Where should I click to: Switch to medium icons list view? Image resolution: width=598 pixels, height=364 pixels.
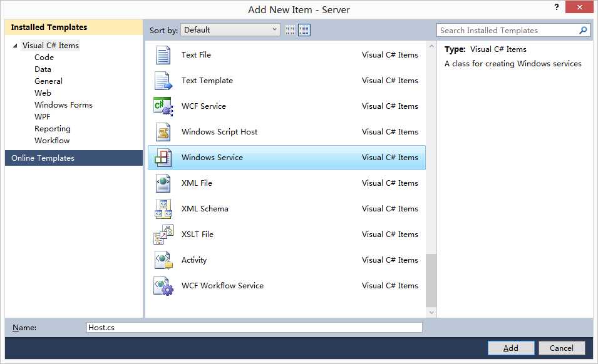(304, 29)
